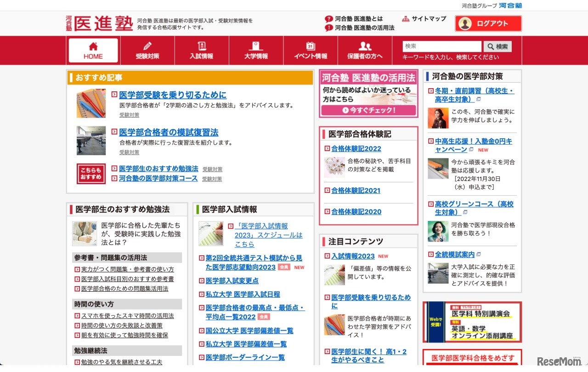
Task: Open 私立大学 医学部偏差値一覧 link
Action: 246,344
